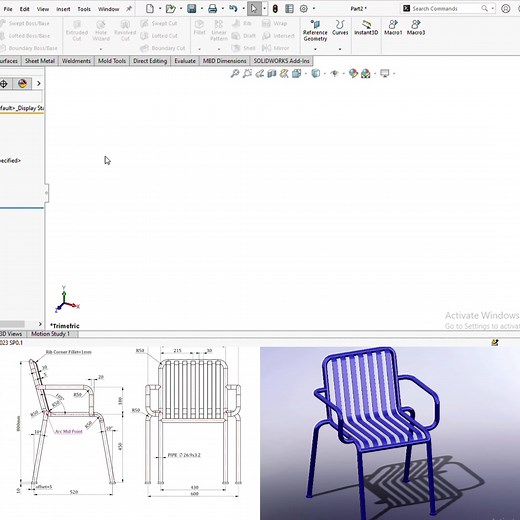520x520 pixels.
Task: Toggle Instant3D on the ribbon
Action: (x=366, y=27)
